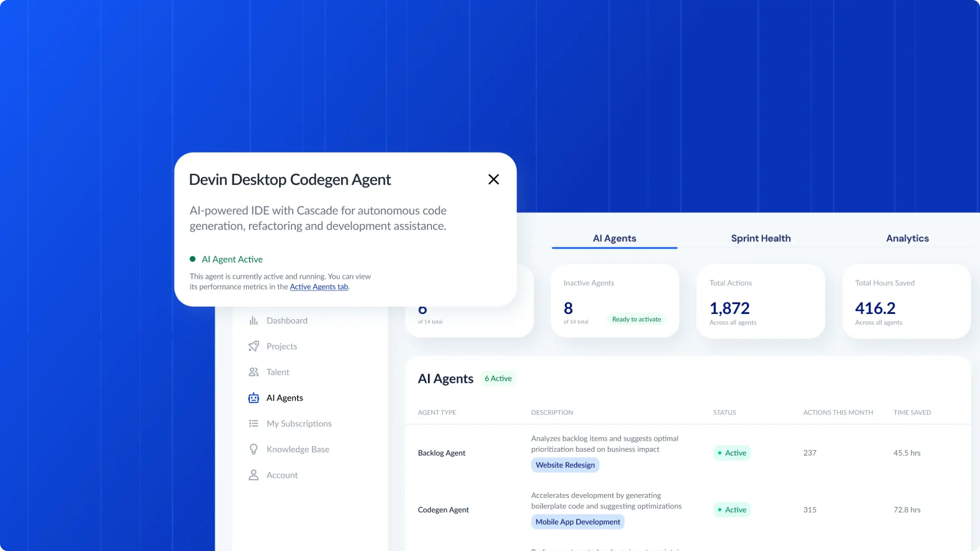Click the Codegen Agent Active status badge
The width and height of the screenshot is (980, 551).
click(732, 510)
